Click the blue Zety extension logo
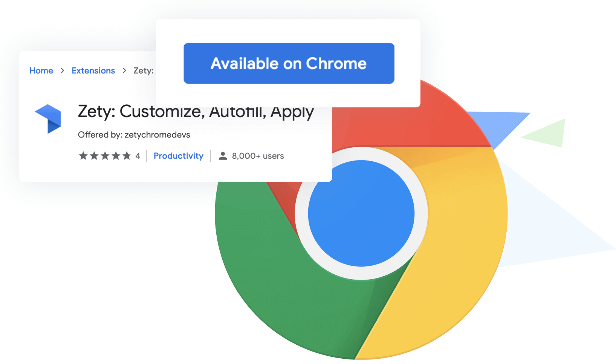 tap(48, 119)
